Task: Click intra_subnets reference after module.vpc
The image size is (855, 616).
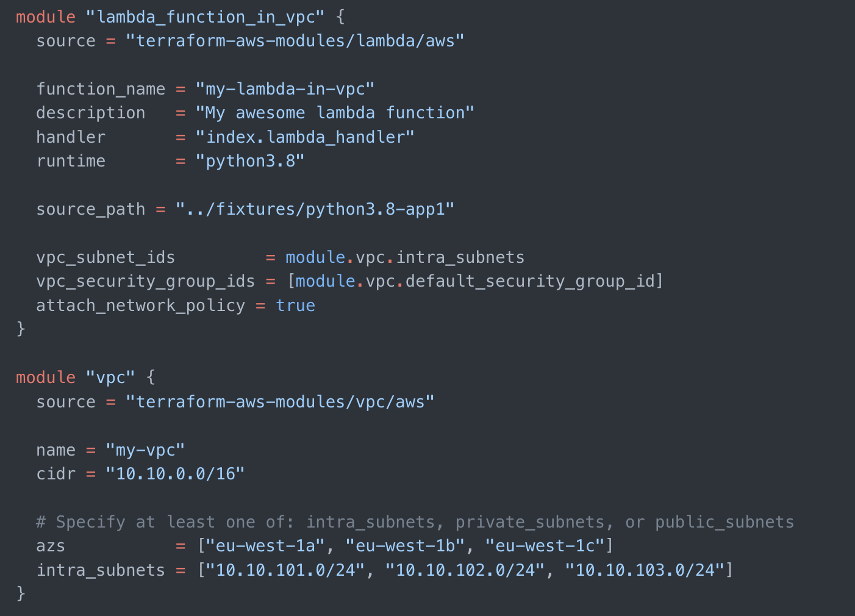Action: pyautogui.click(x=460, y=257)
